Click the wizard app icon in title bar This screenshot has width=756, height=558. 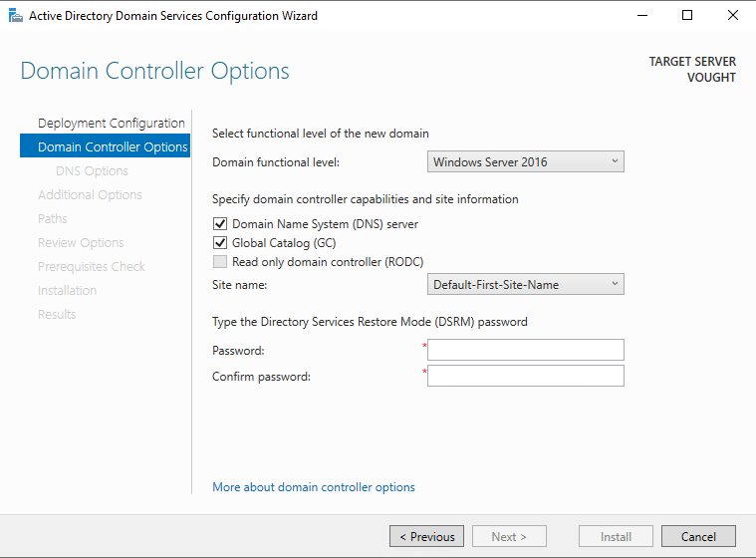pos(15,15)
